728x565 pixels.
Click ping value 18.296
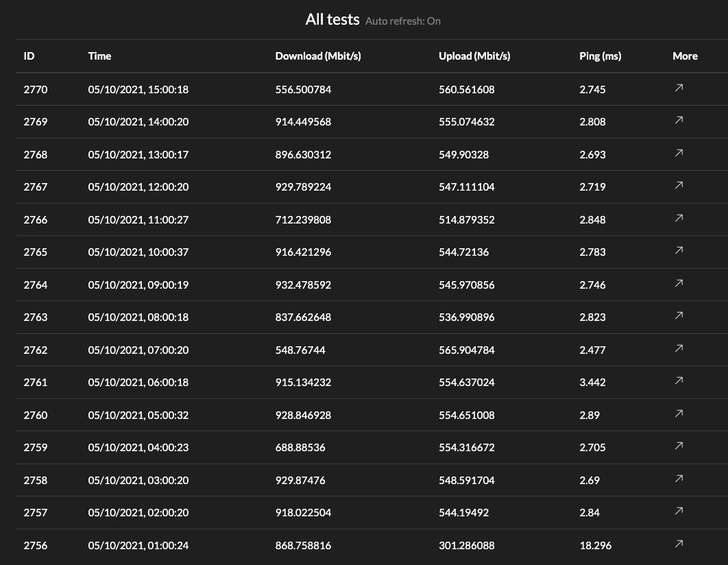[x=596, y=546]
